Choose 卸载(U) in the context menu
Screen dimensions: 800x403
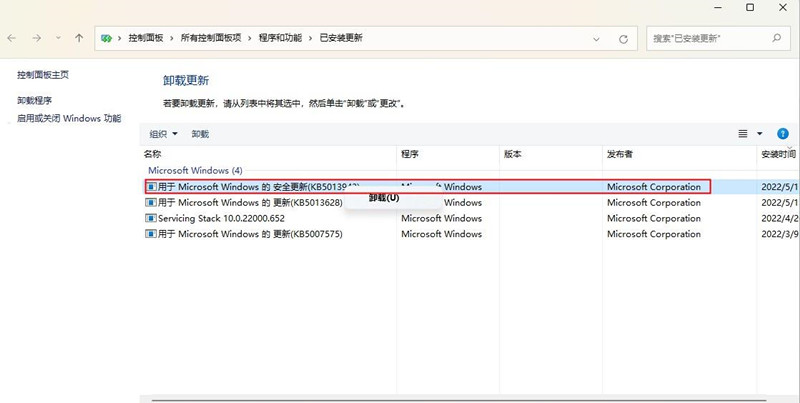384,198
